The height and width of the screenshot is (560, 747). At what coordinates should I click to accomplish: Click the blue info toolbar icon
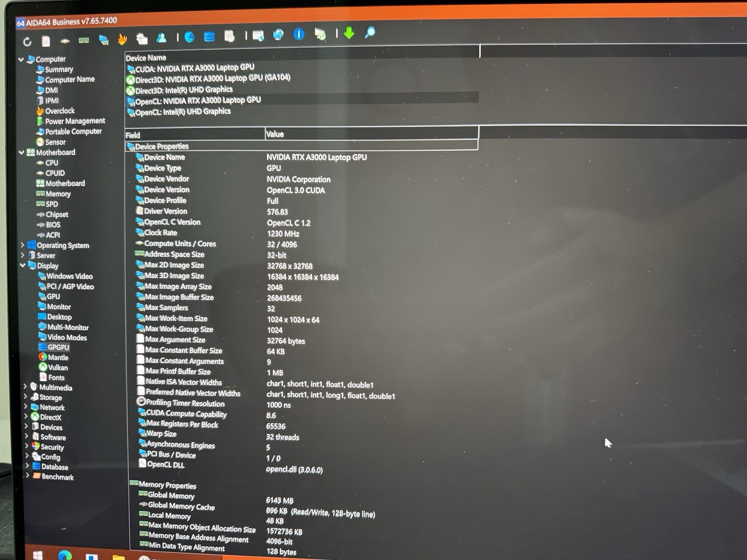click(x=299, y=34)
